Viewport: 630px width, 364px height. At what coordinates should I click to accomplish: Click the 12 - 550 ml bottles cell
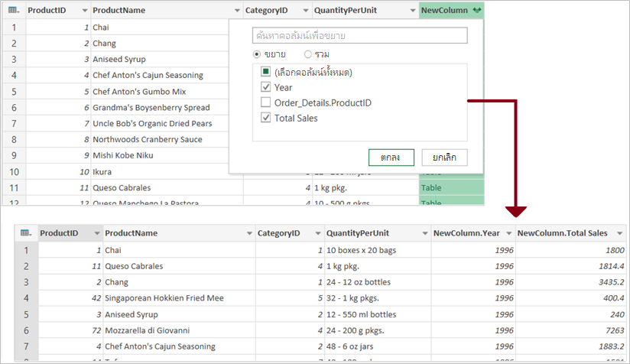click(378, 314)
